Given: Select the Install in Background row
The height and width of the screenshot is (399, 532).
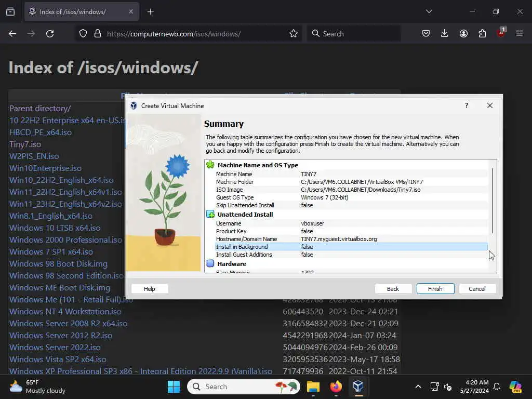Looking at the screenshot, I should [x=352, y=247].
